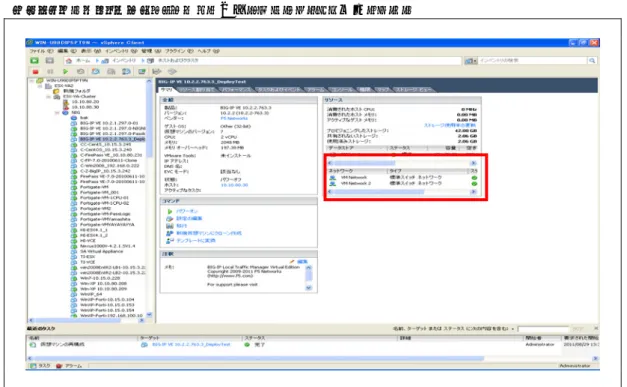Click the VM Network icon
Viewport: 627px width, 387px height.
[x=332, y=178]
